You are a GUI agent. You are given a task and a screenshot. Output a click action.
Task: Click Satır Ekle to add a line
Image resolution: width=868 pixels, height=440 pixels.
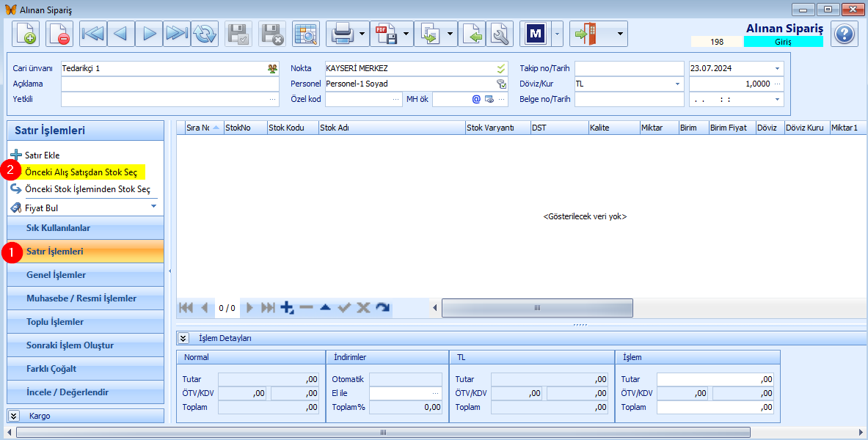click(x=42, y=155)
